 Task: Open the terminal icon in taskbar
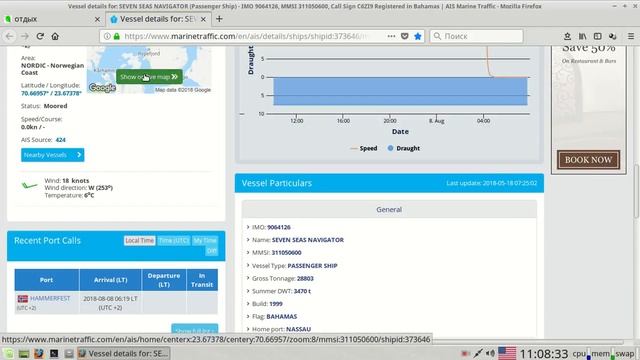(54, 353)
